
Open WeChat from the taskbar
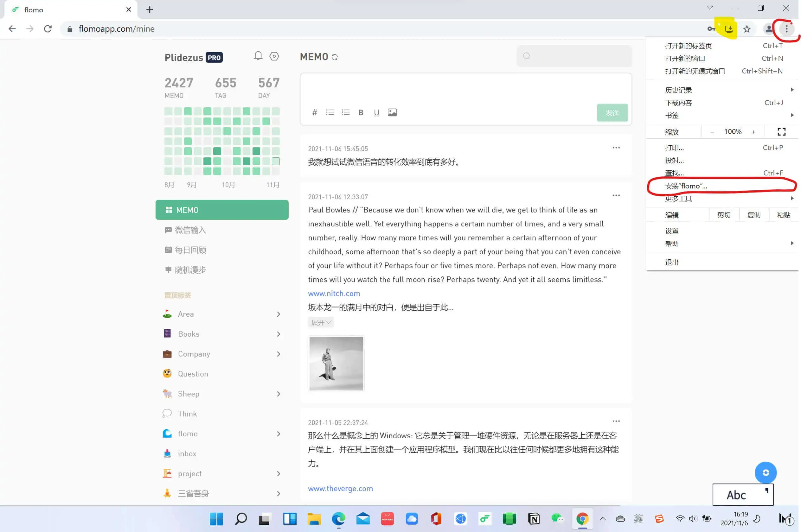click(x=557, y=518)
